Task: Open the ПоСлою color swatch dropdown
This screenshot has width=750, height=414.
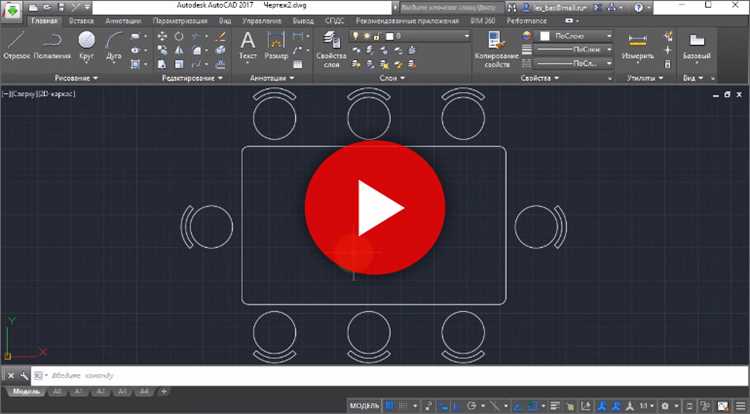Action: pos(576,36)
